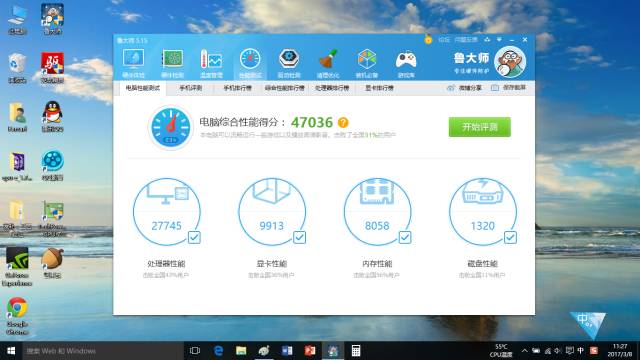Open Microsoft Edge from taskbar
Screen dimensions: 640x360
[218, 351]
